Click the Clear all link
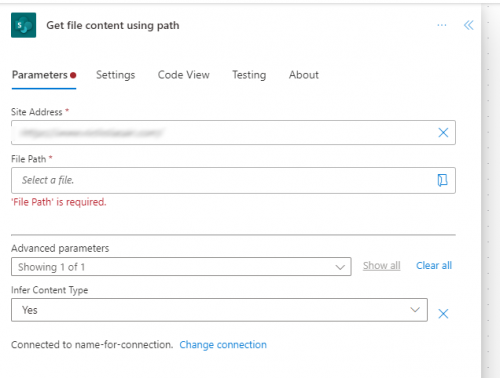 coord(434,266)
